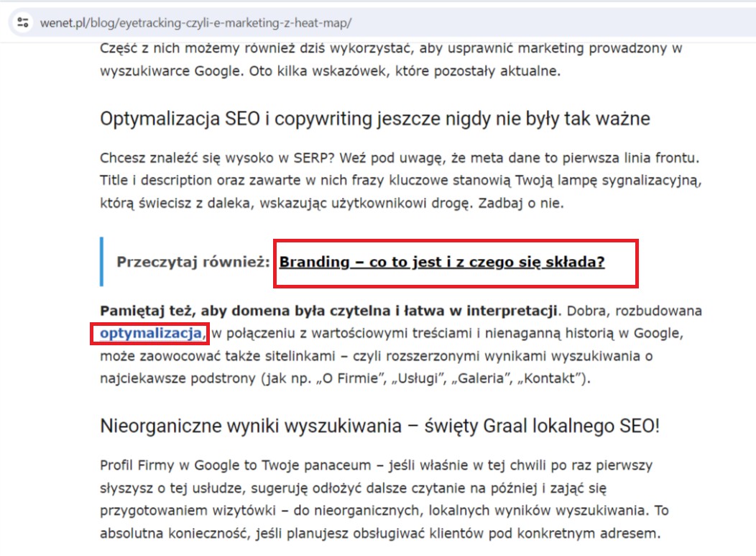Click the line starting najciekawsze podstrony
The width and height of the screenshot is (756, 556).
[345, 378]
